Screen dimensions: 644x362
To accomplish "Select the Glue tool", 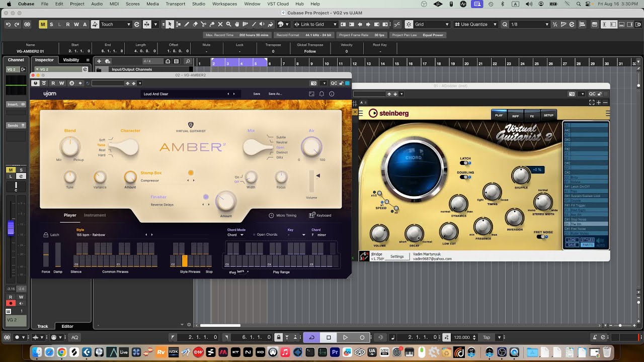I will click(x=212, y=24).
